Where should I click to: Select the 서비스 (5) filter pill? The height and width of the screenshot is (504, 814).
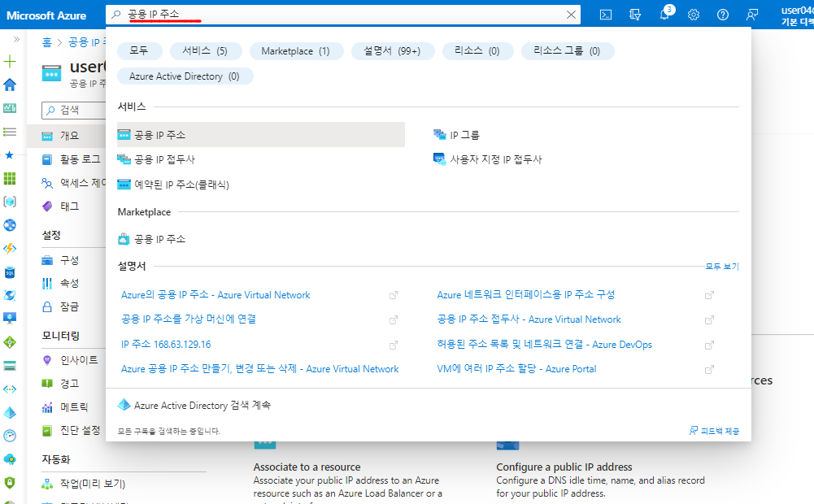tap(205, 51)
